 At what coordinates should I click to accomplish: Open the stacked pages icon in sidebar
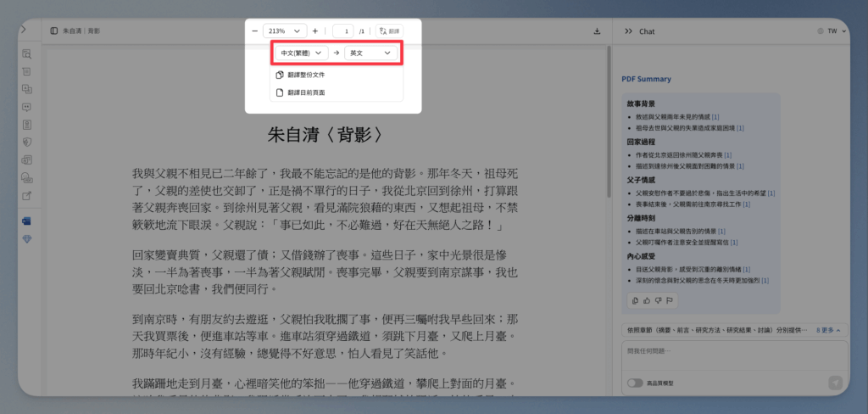click(26, 160)
